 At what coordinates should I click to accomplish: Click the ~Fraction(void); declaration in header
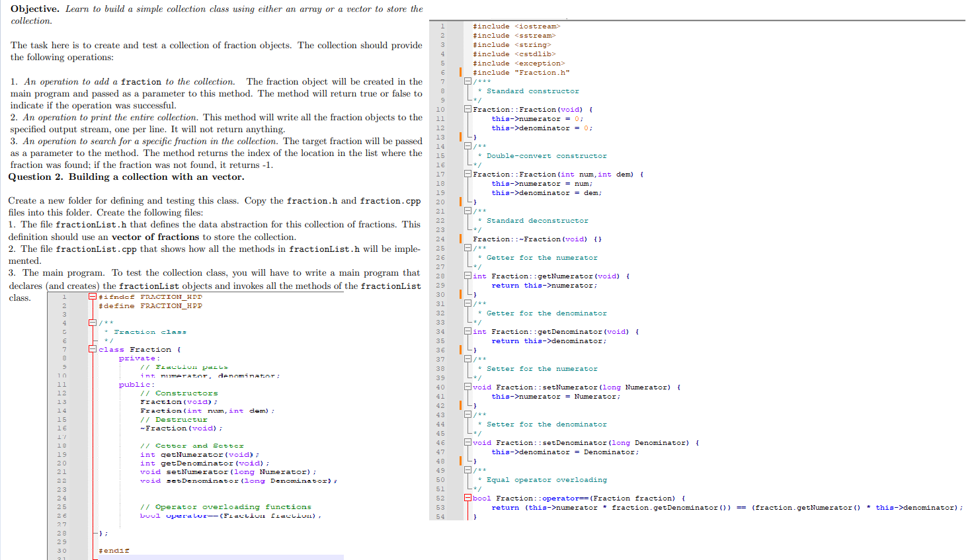coord(181,428)
